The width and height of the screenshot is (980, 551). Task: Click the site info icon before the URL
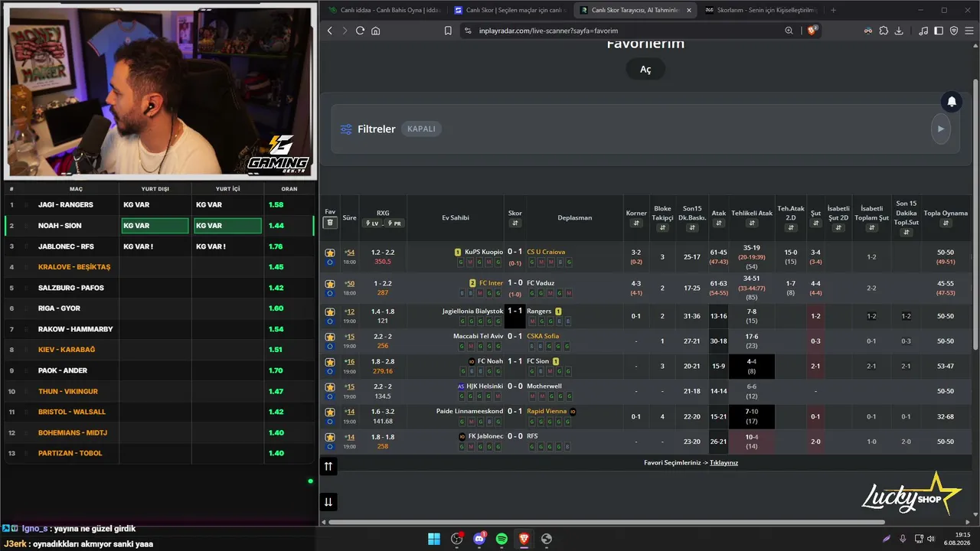(x=468, y=31)
